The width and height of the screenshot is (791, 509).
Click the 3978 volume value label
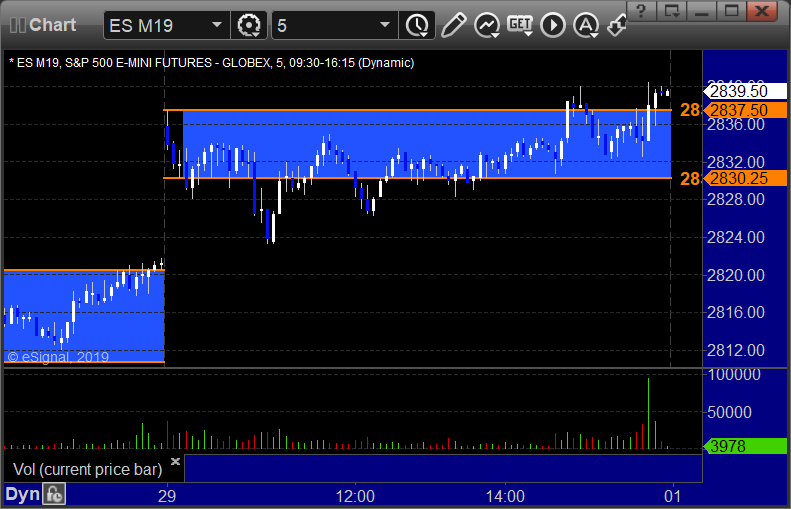(745, 446)
